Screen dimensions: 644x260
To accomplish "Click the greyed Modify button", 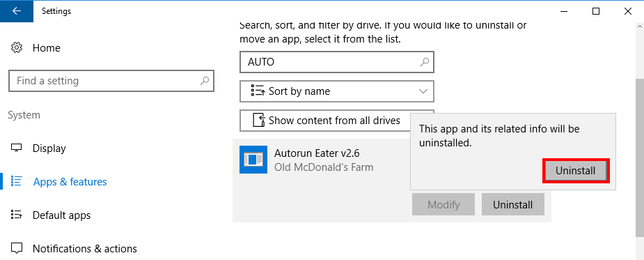I will pyautogui.click(x=443, y=204).
